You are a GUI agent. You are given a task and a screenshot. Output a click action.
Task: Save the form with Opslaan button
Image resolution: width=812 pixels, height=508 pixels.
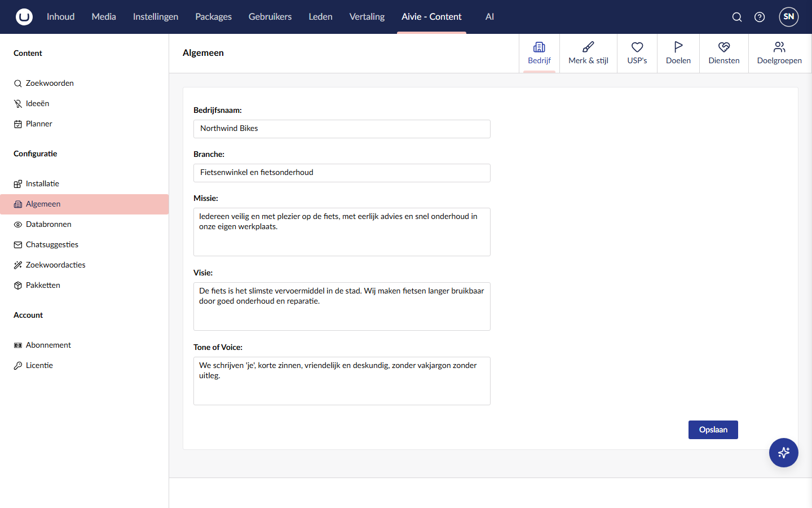tap(713, 430)
